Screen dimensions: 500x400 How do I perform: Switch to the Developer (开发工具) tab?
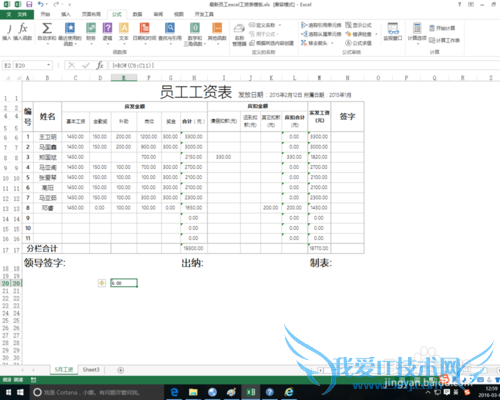coord(204,14)
